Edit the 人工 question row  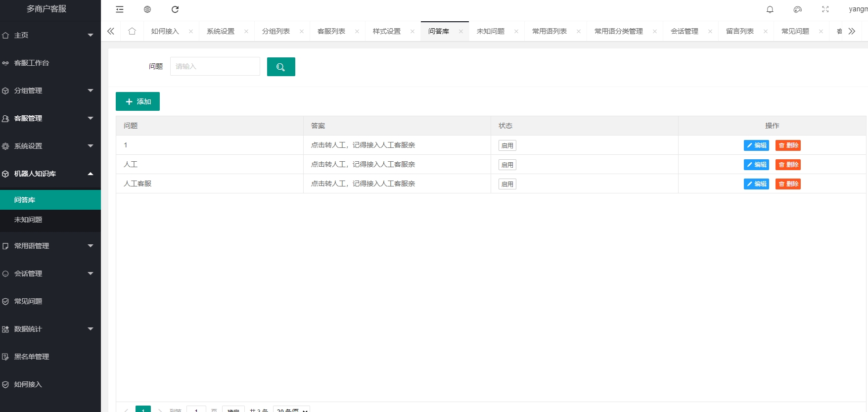756,165
